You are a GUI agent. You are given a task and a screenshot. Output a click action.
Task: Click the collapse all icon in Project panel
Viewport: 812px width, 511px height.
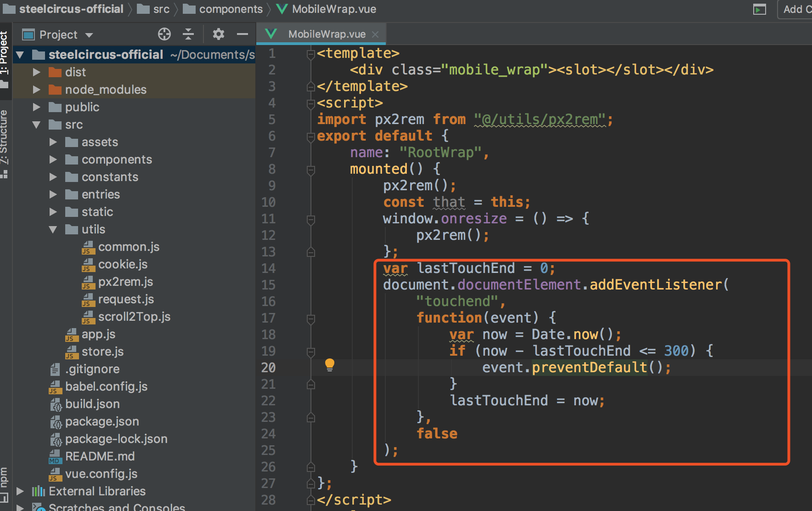click(x=188, y=34)
